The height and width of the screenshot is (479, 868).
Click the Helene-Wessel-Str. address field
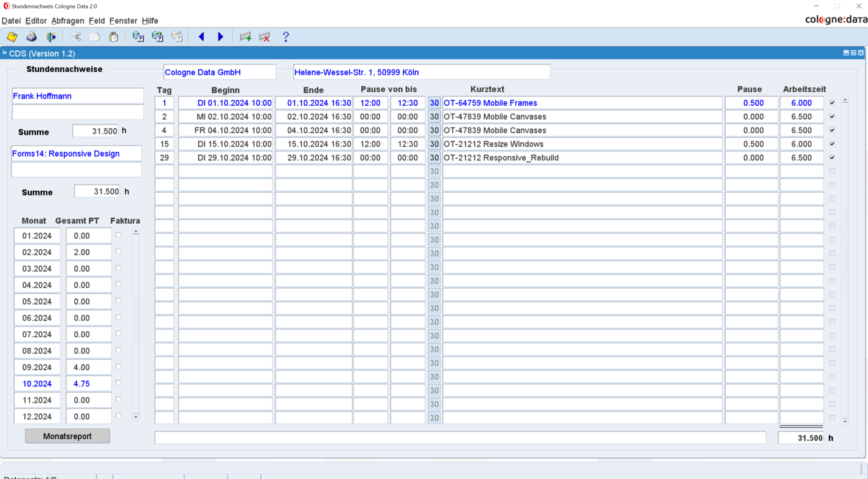[x=422, y=72]
